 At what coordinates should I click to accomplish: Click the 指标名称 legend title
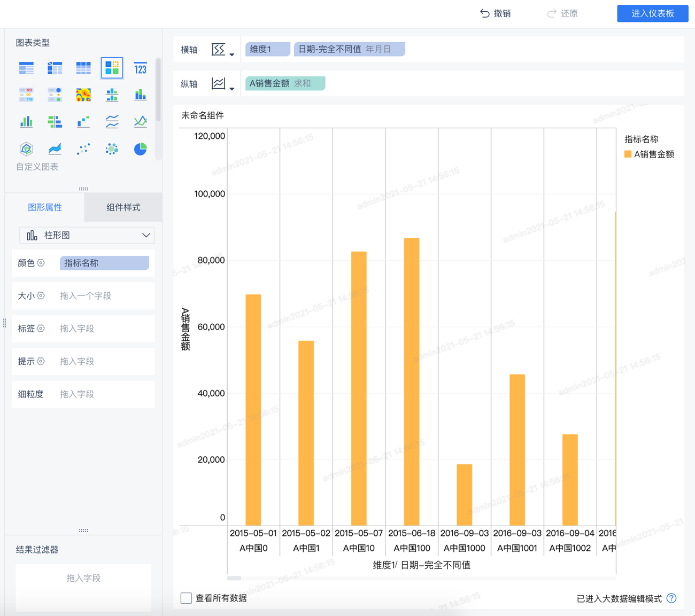tap(642, 139)
